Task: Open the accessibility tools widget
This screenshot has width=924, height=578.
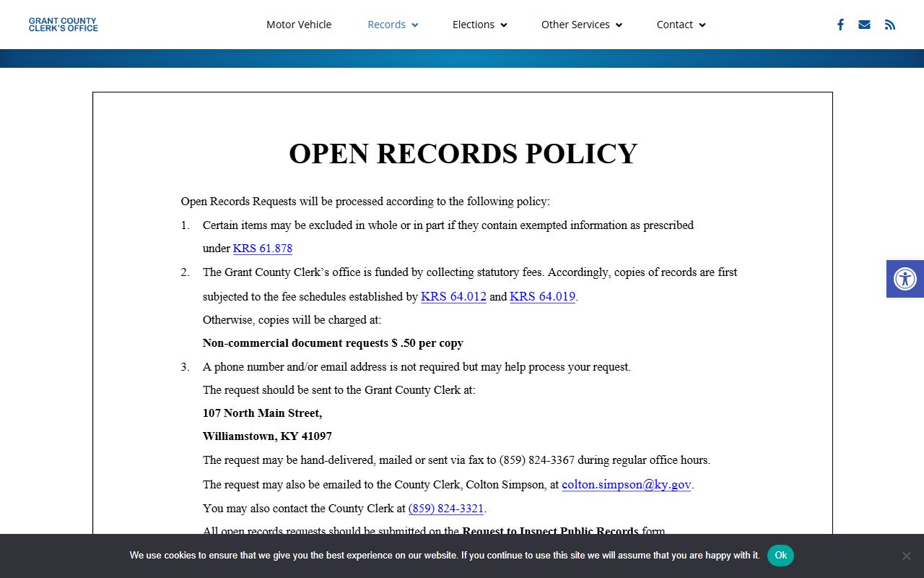Action: pyautogui.click(x=905, y=279)
